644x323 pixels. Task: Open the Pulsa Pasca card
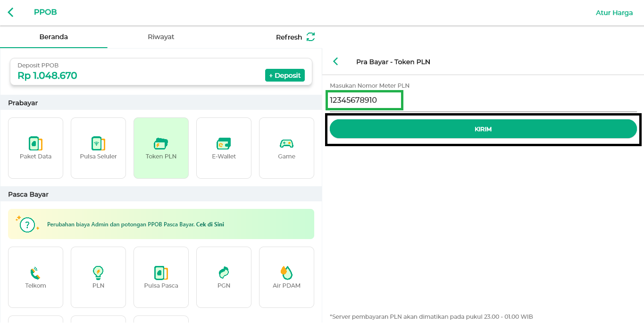tap(161, 277)
